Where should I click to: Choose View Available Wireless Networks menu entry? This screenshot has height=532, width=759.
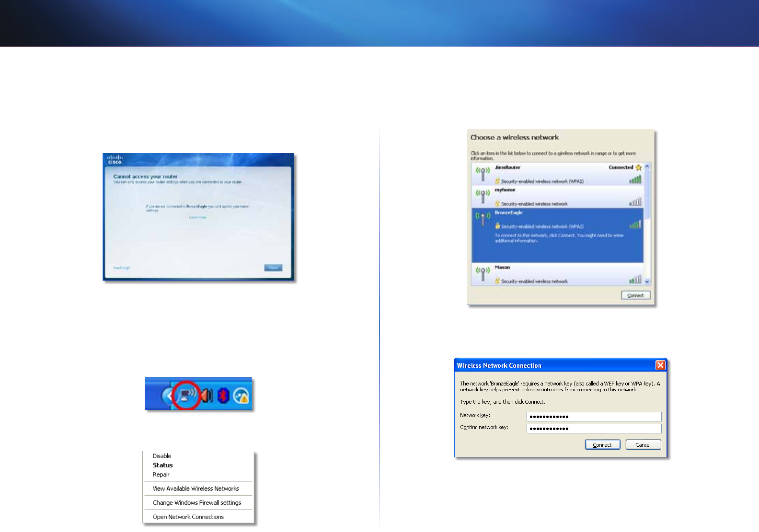[195, 488]
